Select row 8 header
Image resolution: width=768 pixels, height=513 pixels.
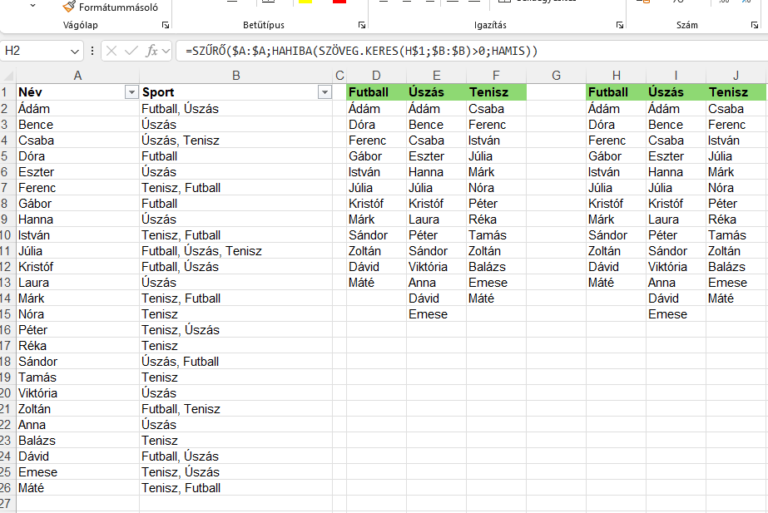pyautogui.click(x=5, y=203)
